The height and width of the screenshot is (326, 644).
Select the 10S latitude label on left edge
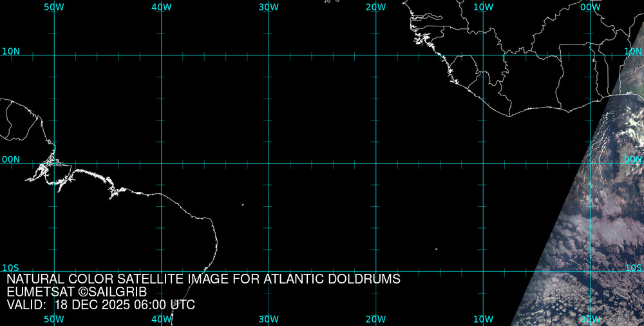tap(11, 267)
